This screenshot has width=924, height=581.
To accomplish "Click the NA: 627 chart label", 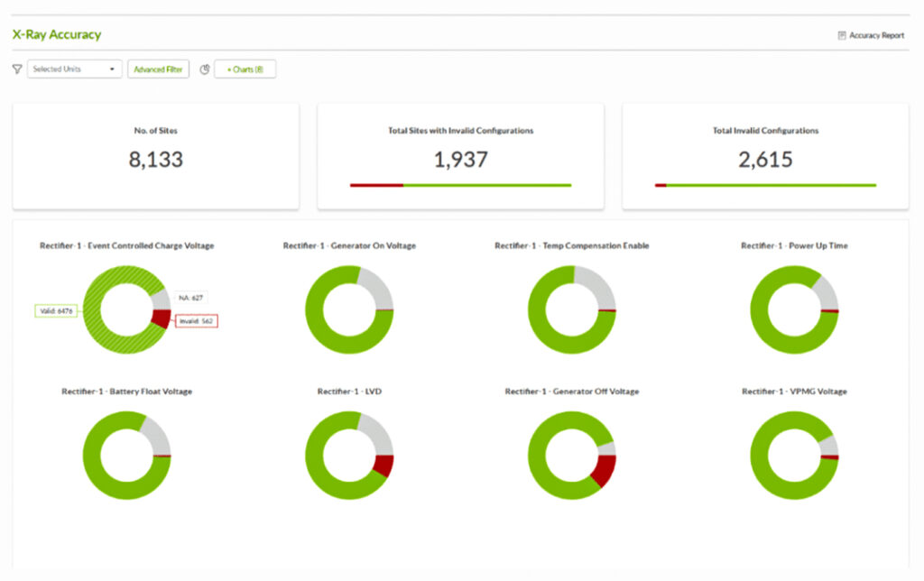I will (x=192, y=297).
